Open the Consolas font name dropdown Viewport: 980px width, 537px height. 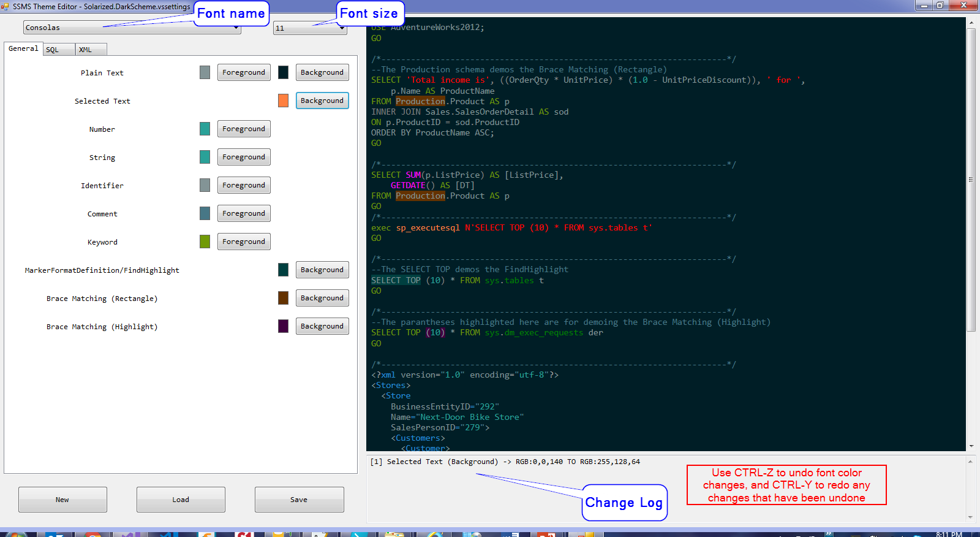point(132,28)
